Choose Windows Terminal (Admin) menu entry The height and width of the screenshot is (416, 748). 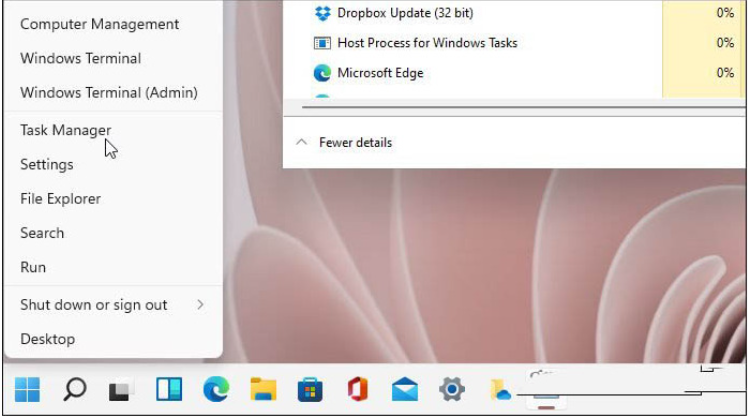pyautogui.click(x=109, y=92)
